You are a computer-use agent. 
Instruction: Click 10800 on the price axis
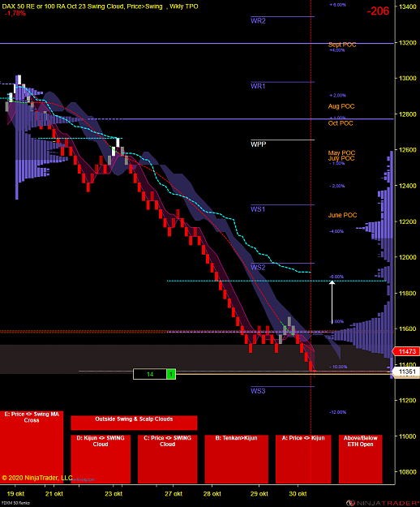point(407,472)
